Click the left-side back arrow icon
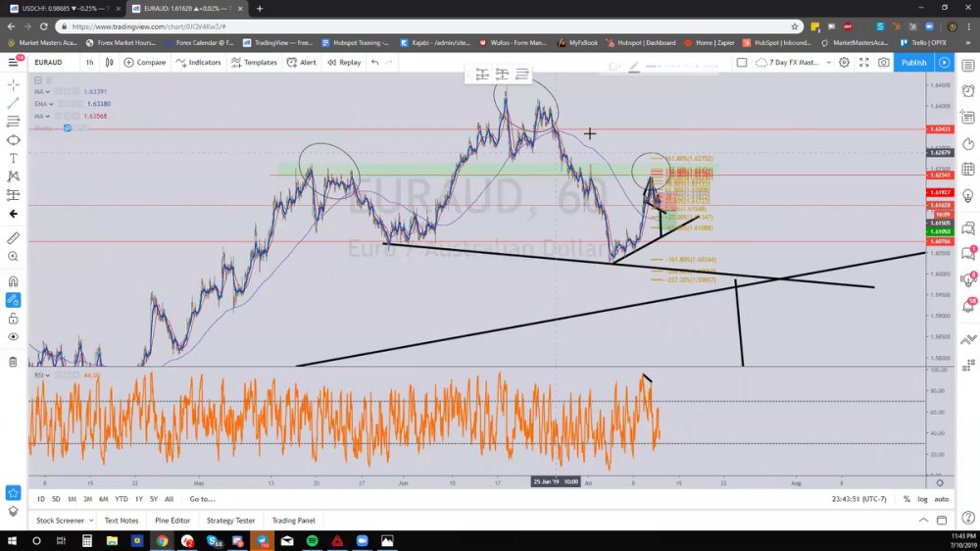The height and width of the screenshot is (551, 980). point(13,214)
